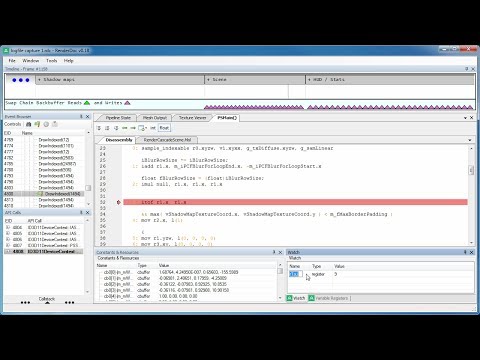Switch to the Texture Viewer tab
Viewport: 480px width, 360px height.
[192, 118]
